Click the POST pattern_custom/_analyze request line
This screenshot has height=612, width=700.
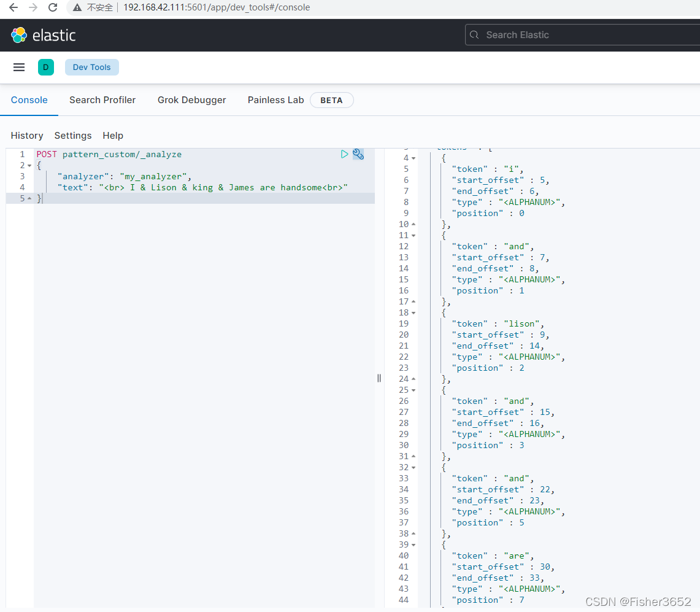pos(109,154)
